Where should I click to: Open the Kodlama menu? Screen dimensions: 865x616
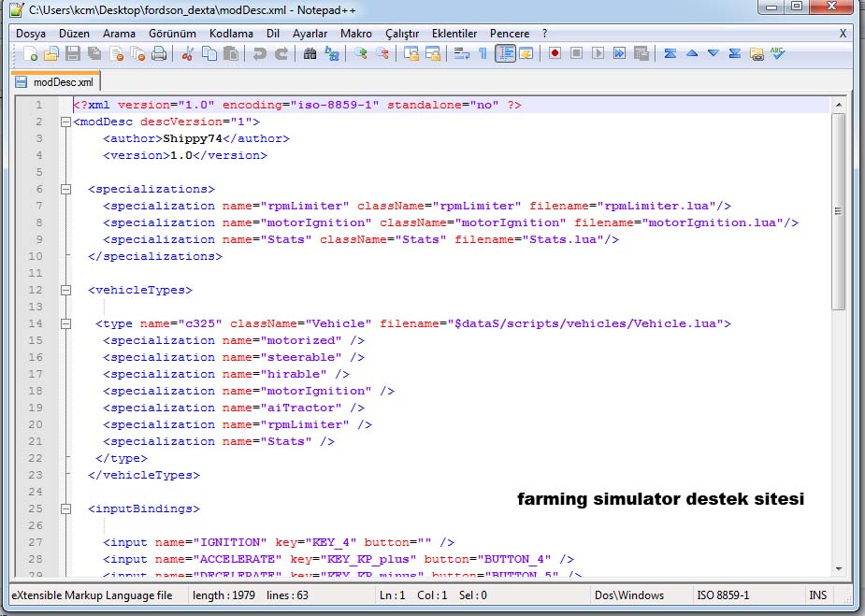[231, 34]
